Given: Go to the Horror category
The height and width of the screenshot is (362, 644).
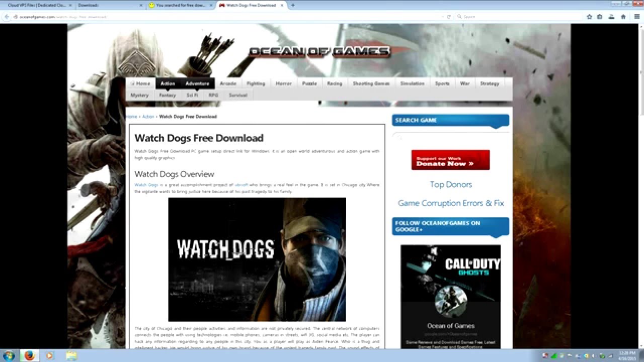Looking at the screenshot, I should point(283,83).
